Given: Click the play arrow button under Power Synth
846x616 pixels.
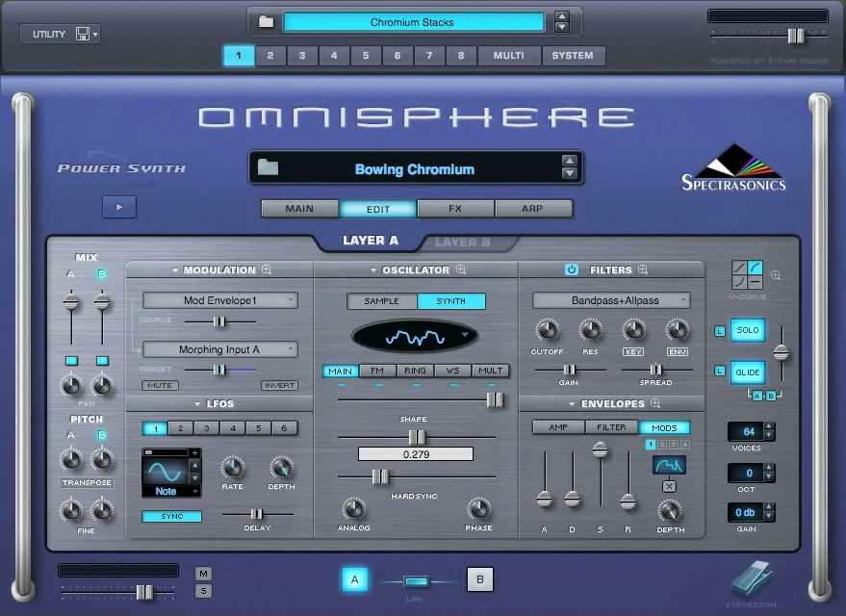Looking at the screenshot, I should pyautogui.click(x=119, y=207).
